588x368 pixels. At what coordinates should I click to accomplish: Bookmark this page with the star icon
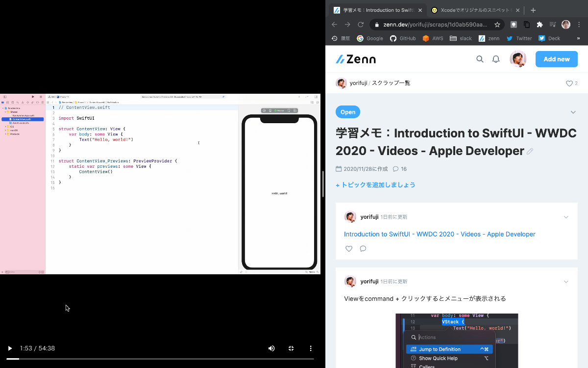pyautogui.click(x=497, y=25)
